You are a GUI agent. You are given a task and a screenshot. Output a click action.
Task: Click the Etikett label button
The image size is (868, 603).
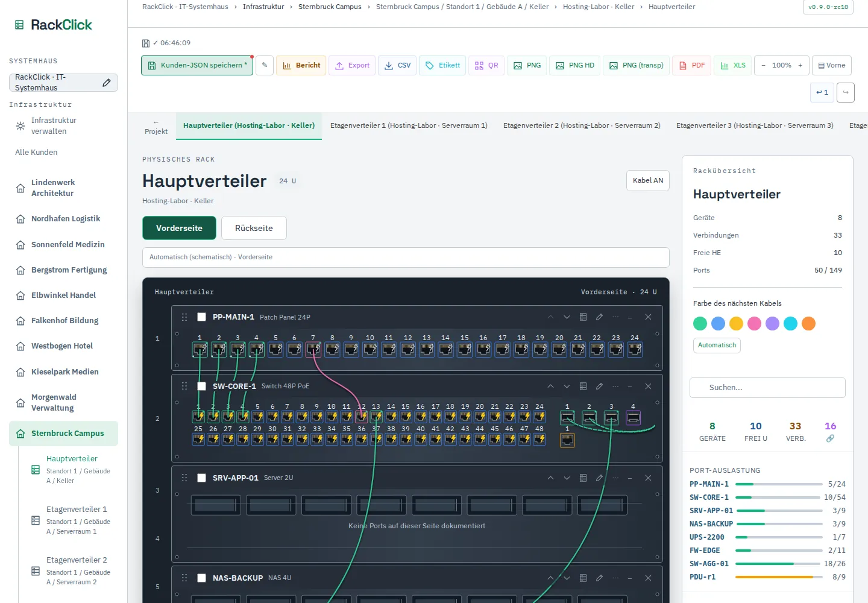click(442, 65)
